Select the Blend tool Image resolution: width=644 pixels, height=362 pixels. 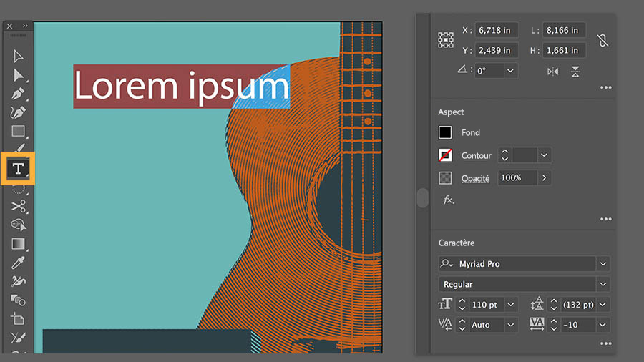pos(18,300)
